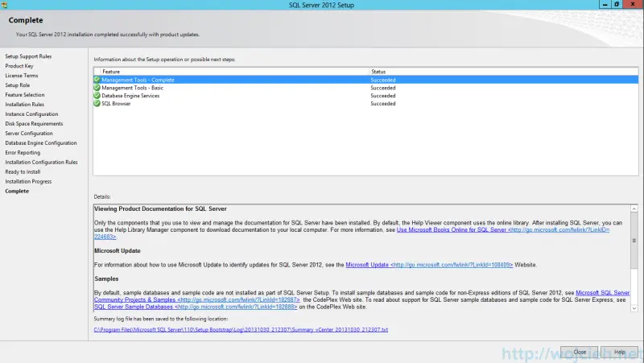Open the SQL Server Sample Databases link
The image size is (644, 363).
[196, 307]
